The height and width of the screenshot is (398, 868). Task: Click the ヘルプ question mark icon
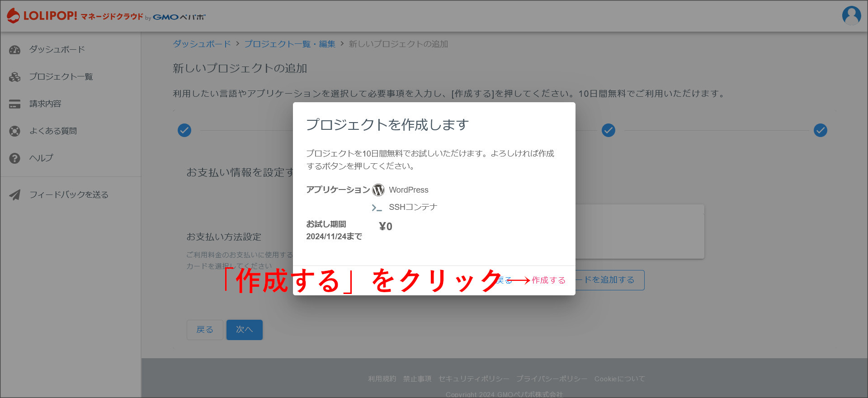pyautogui.click(x=15, y=158)
